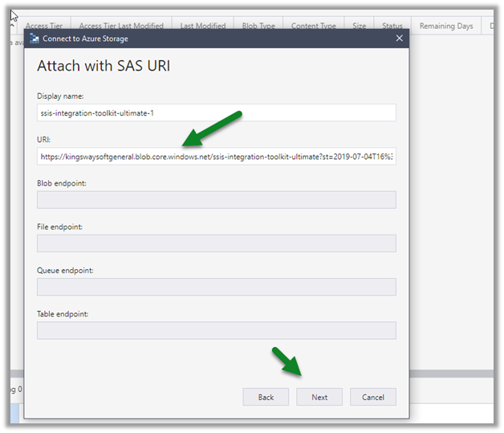Sort by the Last Modified column

tap(202, 26)
